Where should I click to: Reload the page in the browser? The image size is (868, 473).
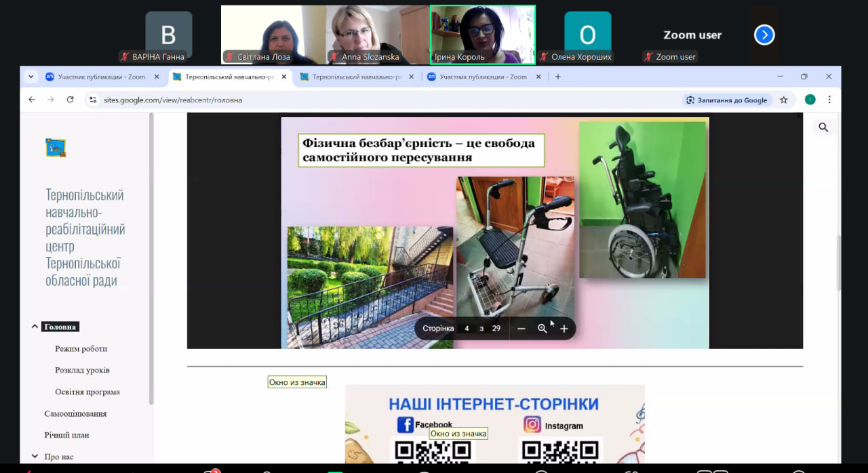point(70,100)
